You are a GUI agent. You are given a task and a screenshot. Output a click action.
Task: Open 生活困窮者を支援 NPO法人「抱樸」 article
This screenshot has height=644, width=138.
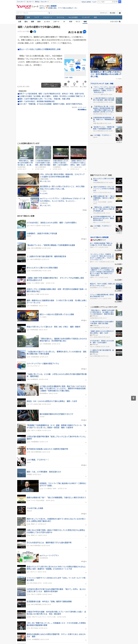pos(49,601)
